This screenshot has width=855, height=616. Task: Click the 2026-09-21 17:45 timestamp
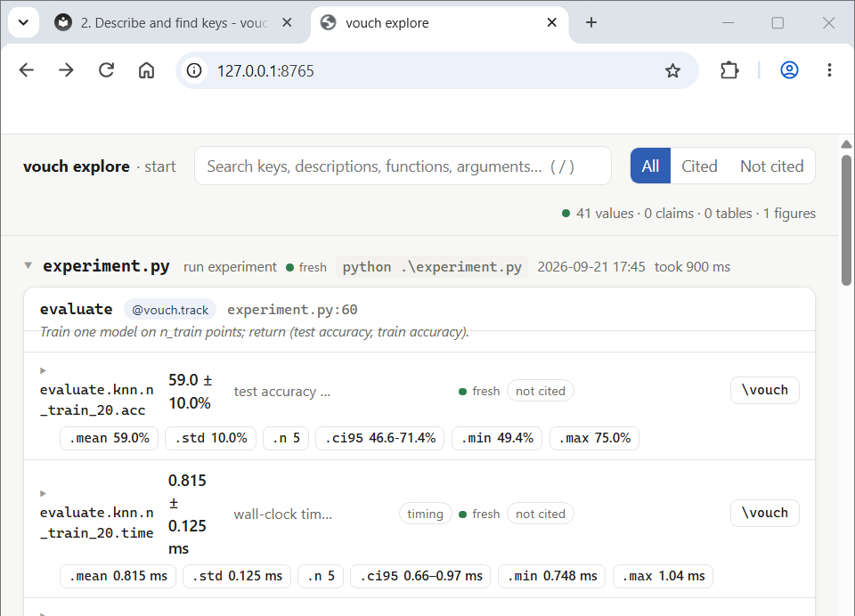pos(591,266)
